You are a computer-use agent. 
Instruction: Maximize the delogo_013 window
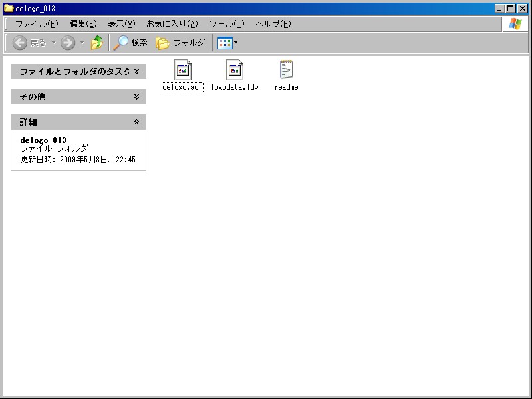pos(511,9)
